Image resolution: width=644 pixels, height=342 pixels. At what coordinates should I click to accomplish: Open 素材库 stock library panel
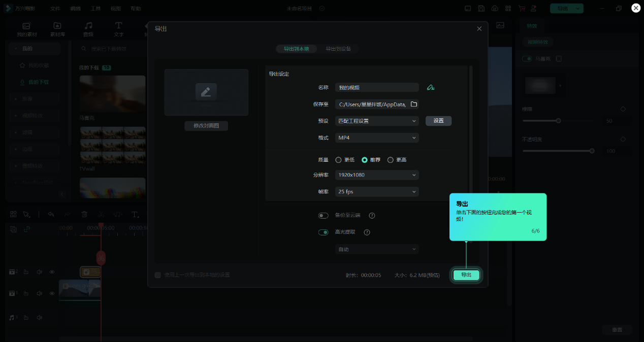(x=57, y=29)
